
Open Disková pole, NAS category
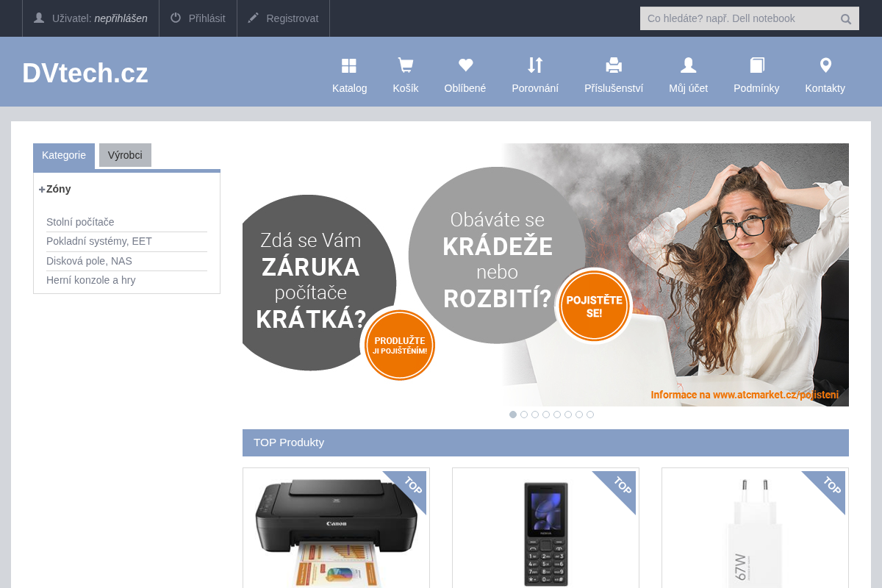89,261
